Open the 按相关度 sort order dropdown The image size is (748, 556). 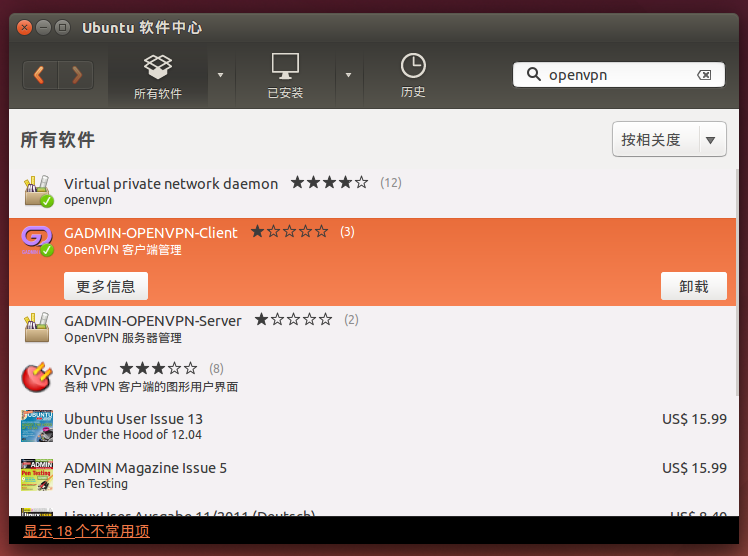669,140
